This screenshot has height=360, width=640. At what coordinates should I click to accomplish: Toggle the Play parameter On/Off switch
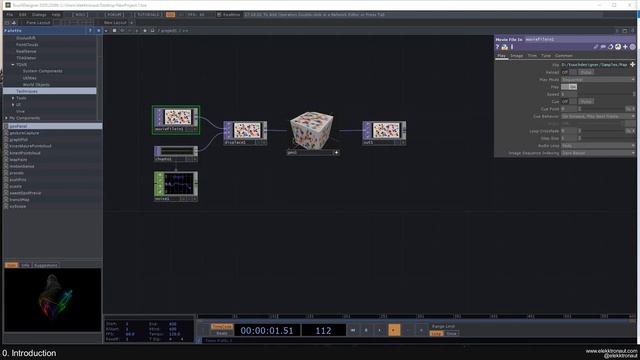(x=569, y=87)
